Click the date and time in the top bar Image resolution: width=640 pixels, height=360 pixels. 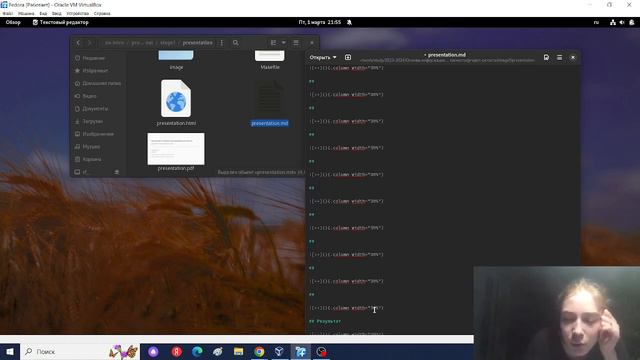coord(320,22)
